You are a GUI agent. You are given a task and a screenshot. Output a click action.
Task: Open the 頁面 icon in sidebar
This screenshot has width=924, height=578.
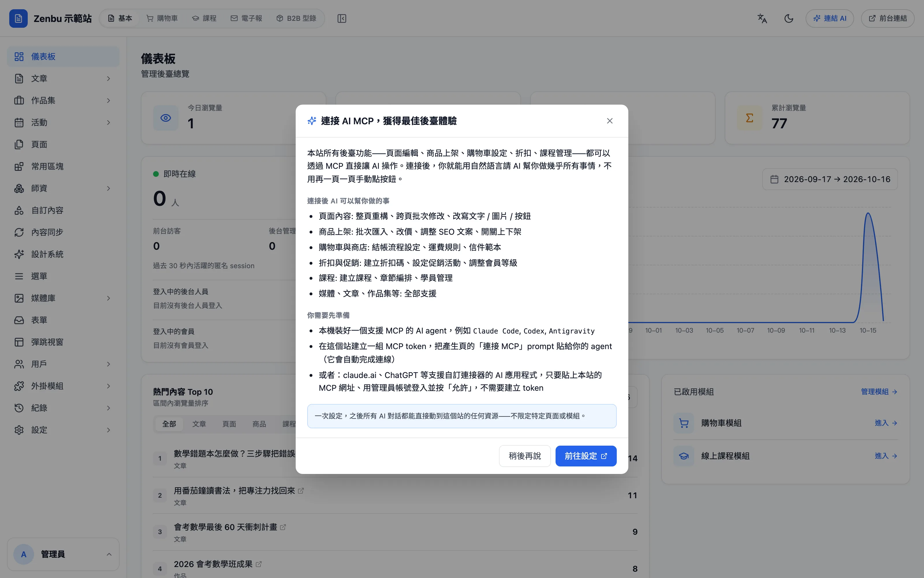(19, 144)
